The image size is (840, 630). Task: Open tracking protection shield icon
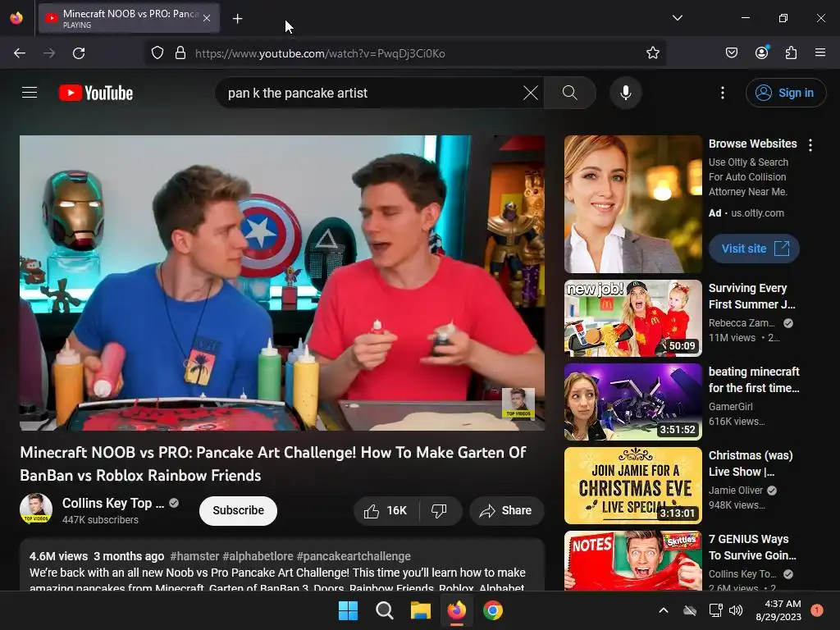tap(157, 53)
